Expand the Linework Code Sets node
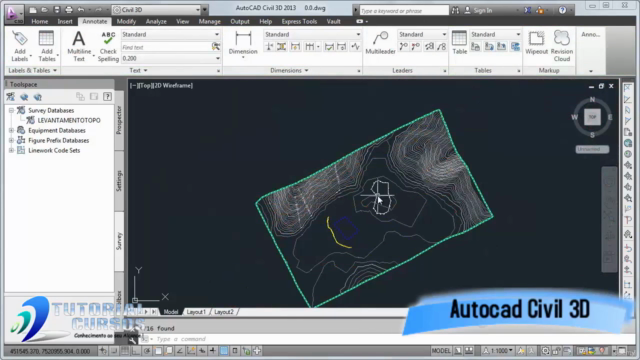 click(x=11, y=151)
